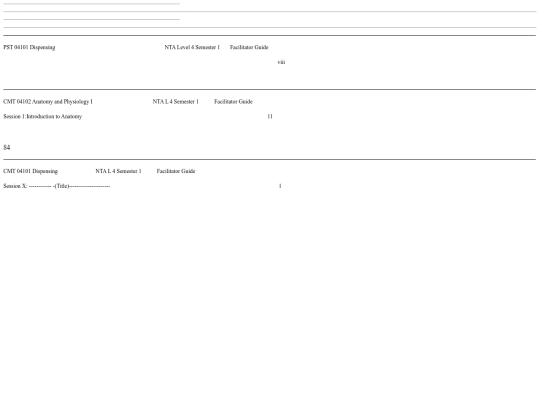Image resolution: width=540 pixels, height=405 pixels.
Task: Click 'CMT 04102 Anatomy and Physiology I'
Action: pos(48,102)
